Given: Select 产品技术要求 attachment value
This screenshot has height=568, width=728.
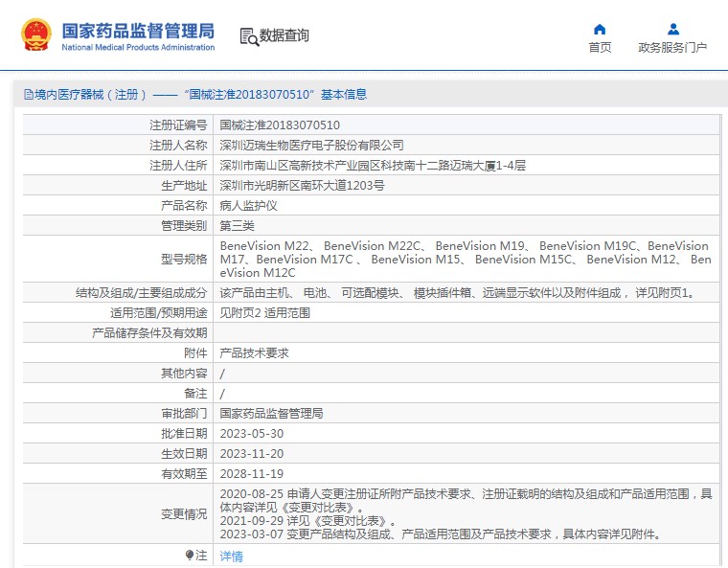Looking at the screenshot, I should 254,353.
